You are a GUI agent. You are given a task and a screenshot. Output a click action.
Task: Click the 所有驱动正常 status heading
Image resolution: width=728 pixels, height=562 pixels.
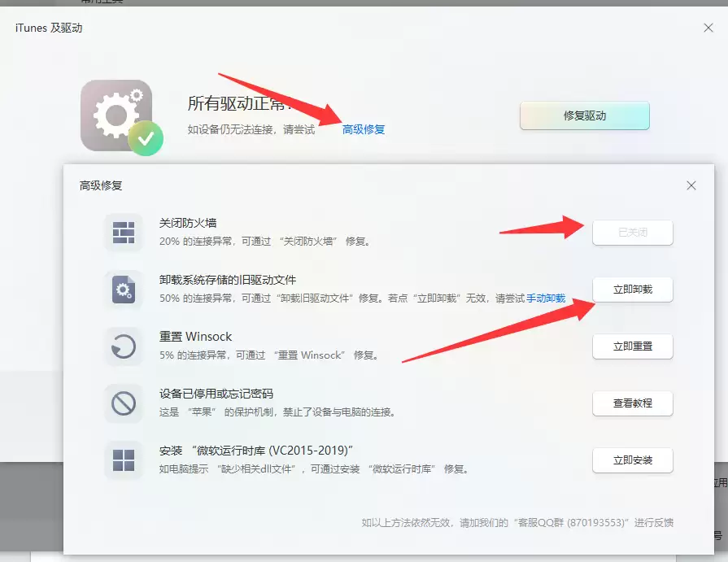coord(240,103)
